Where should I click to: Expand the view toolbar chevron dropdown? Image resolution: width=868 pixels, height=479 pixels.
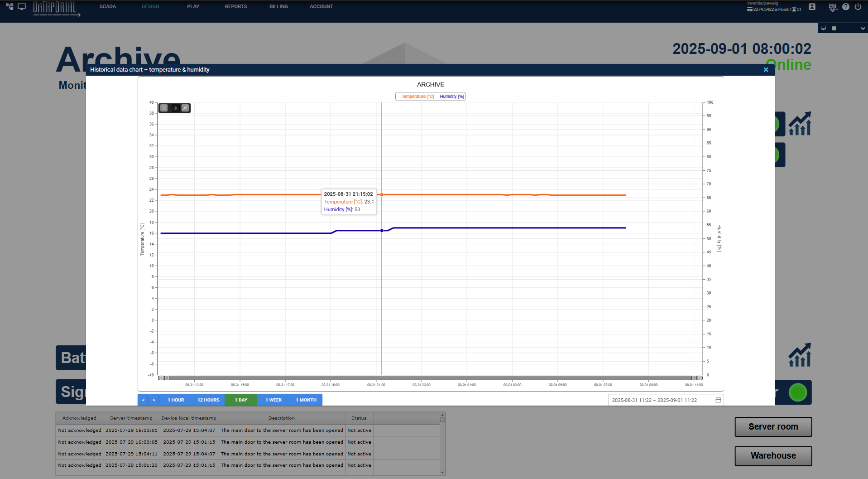click(x=863, y=29)
